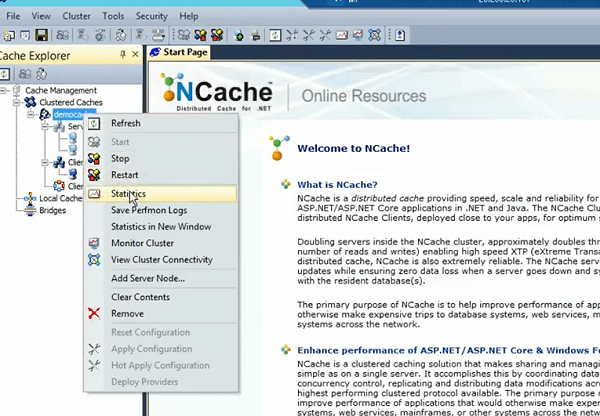Image resolution: width=600 pixels, height=416 pixels.
Task: Collapse the democache tree node
Action: pos(31,114)
